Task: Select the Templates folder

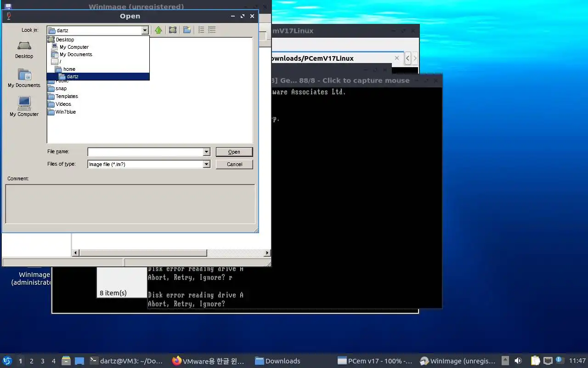Action: pyautogui.click(x=63, y=96)
